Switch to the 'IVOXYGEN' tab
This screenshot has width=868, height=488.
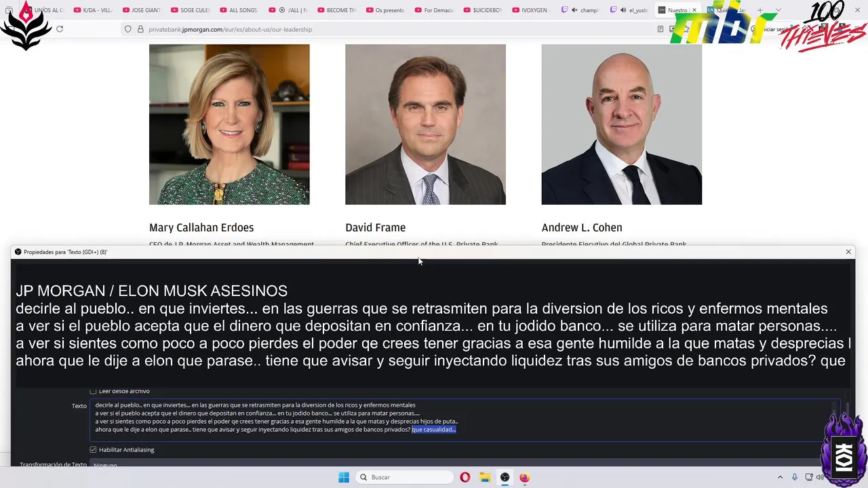click(x=532, y=10)
